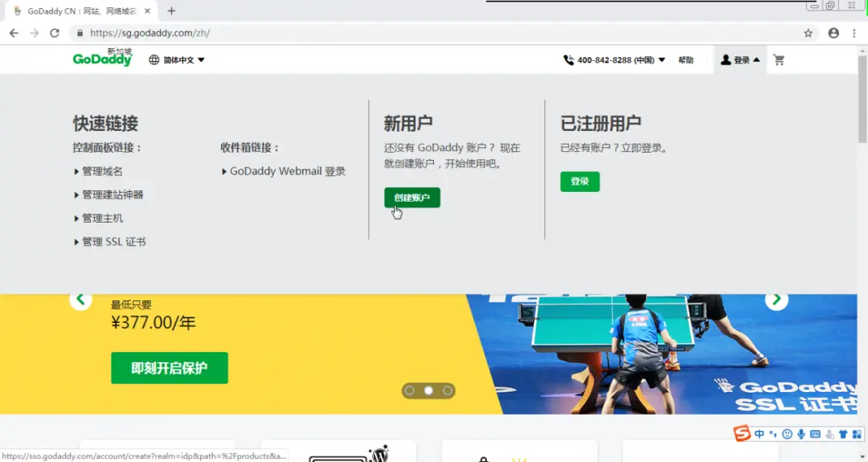Bookmark this page with the star icon
The image size is (868, 462).
point(809,33)
